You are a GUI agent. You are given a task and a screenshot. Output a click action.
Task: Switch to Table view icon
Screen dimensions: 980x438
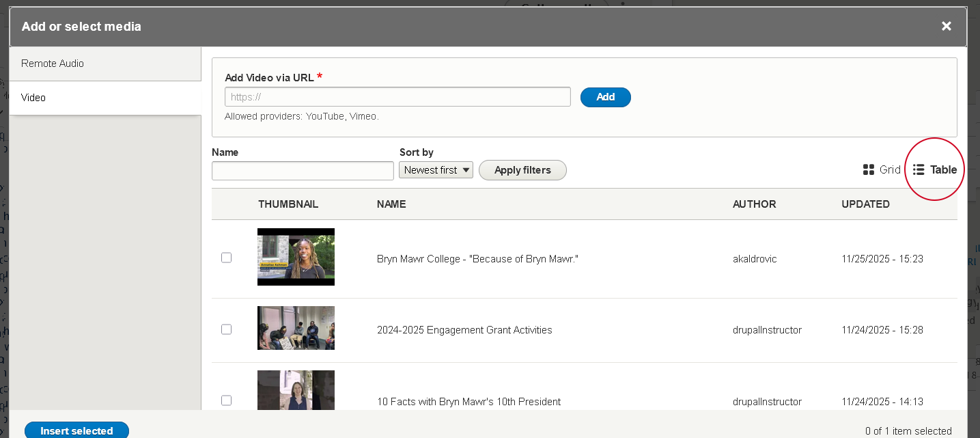coord(919,169)
